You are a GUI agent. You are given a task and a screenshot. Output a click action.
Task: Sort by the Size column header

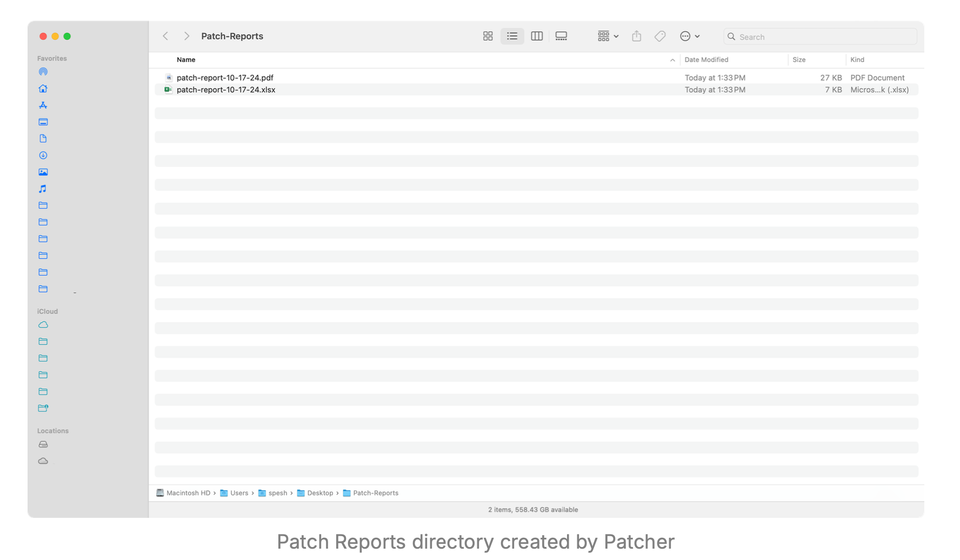coord(799,60)
